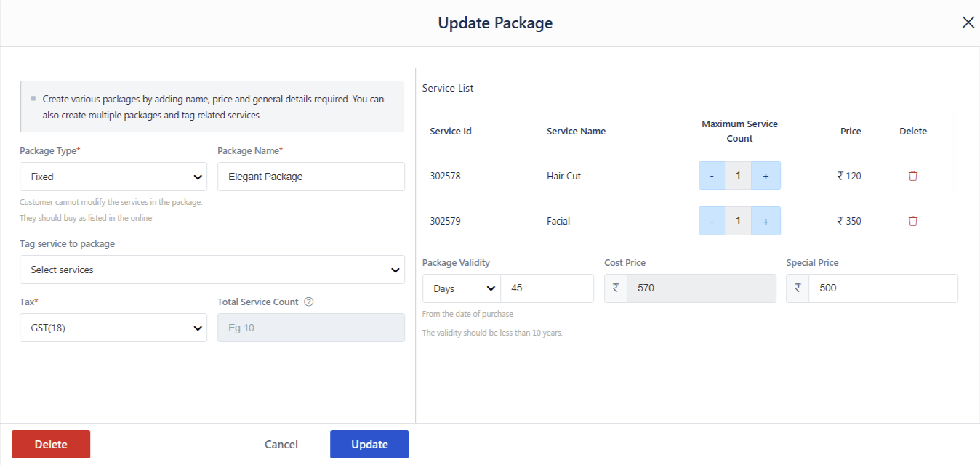980x465 pixels.
Task: Increase Hair Cut maximum service count
Action: 766,176
